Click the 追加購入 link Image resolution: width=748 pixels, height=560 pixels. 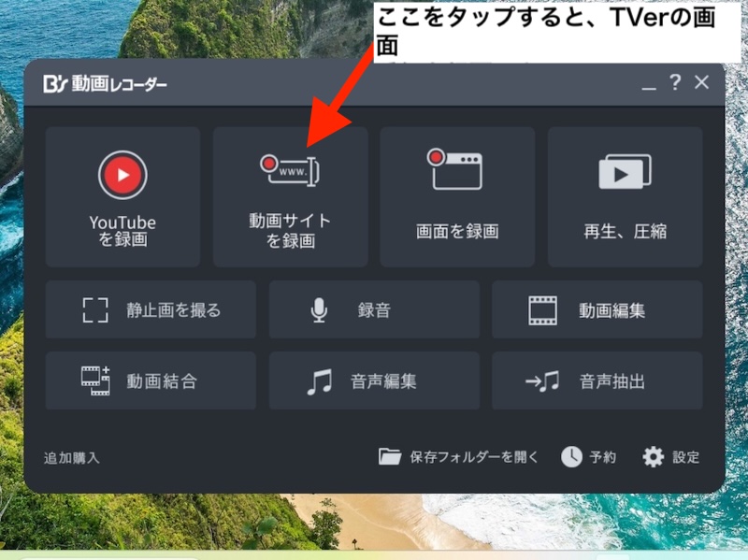[x=72, y=458]
